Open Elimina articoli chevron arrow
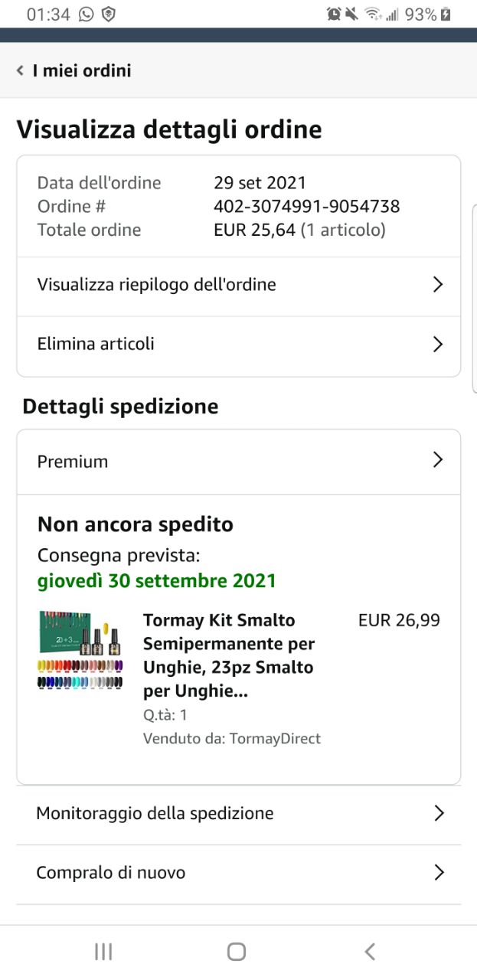477x980 pixels. pyautogui.click(x=438, y=344)
